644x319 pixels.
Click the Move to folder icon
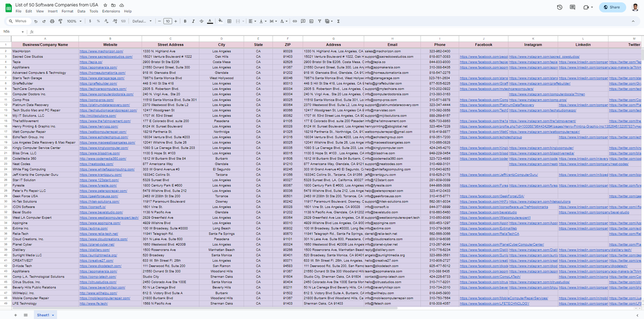(114, 4)
